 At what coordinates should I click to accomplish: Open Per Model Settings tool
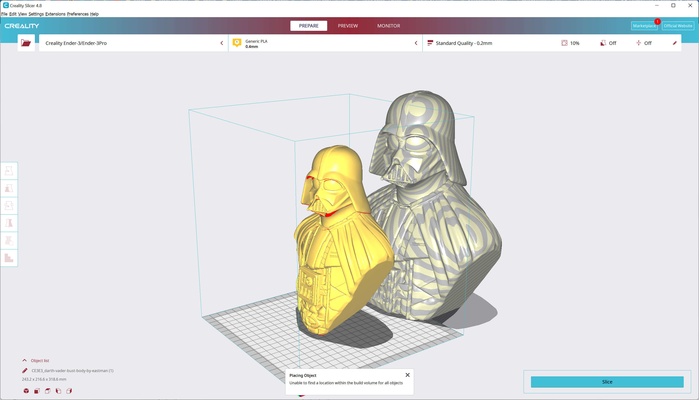[x=9, y=240]
